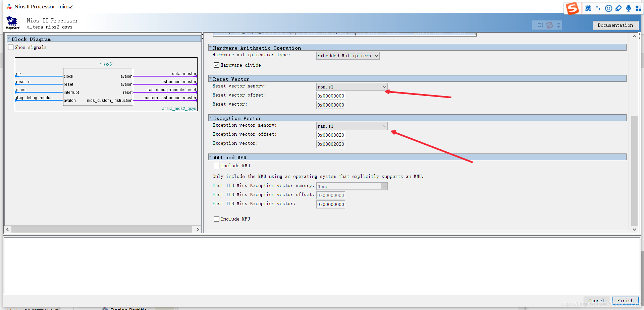The height and width of the screenshot is (310, 644).
Task: Open the Hardware multiplication type dropdown
Action: [x=348, y=56]
